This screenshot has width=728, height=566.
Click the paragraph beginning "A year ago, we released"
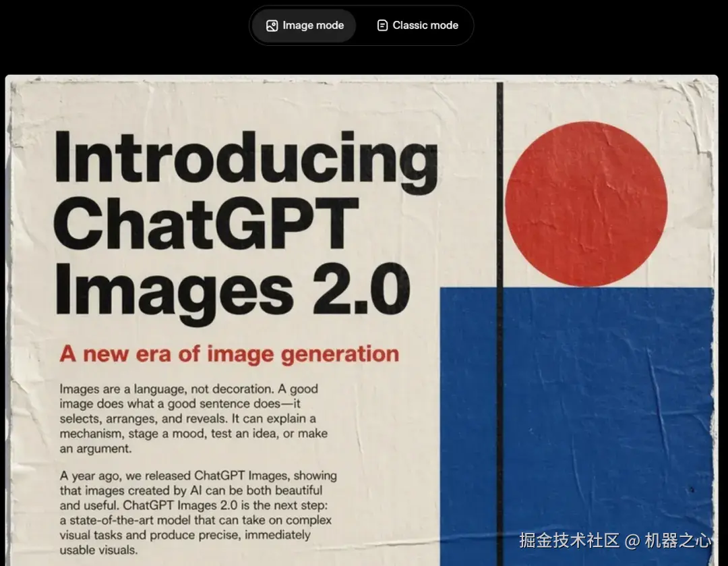(x=198, y=513)
